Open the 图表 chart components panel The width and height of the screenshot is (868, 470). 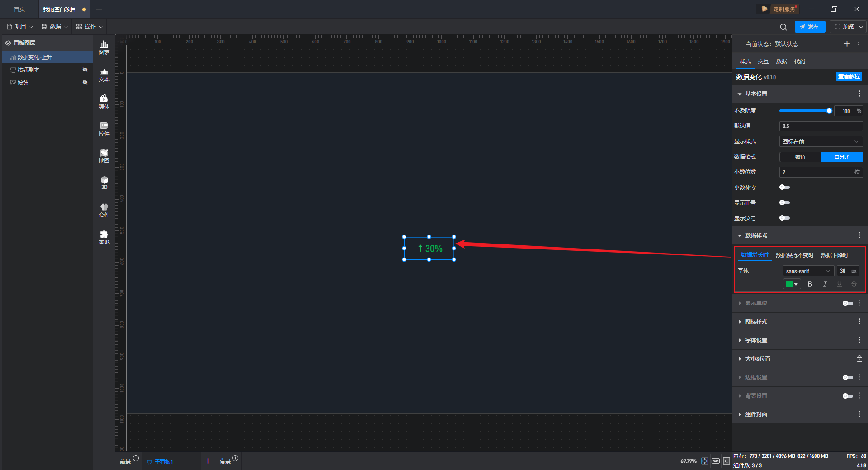(104, 47)
